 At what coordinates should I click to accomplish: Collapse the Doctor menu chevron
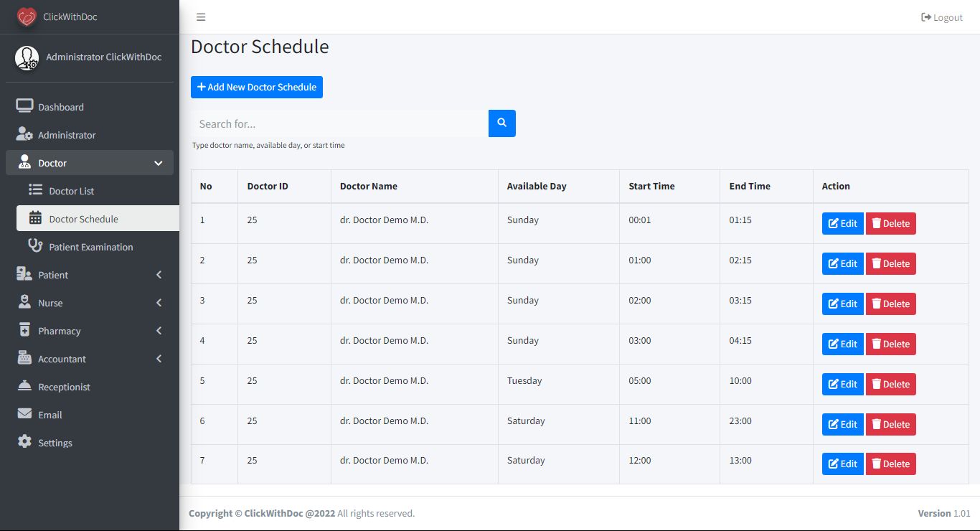coord(159,163)
